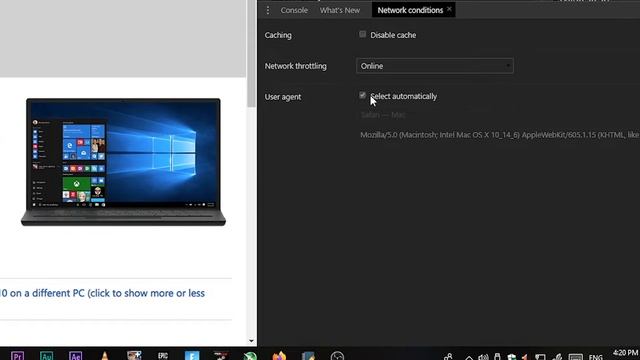The image size is (640, 360).
Task: Click the ENG language indicator
Action: click(x=596, y=357)
